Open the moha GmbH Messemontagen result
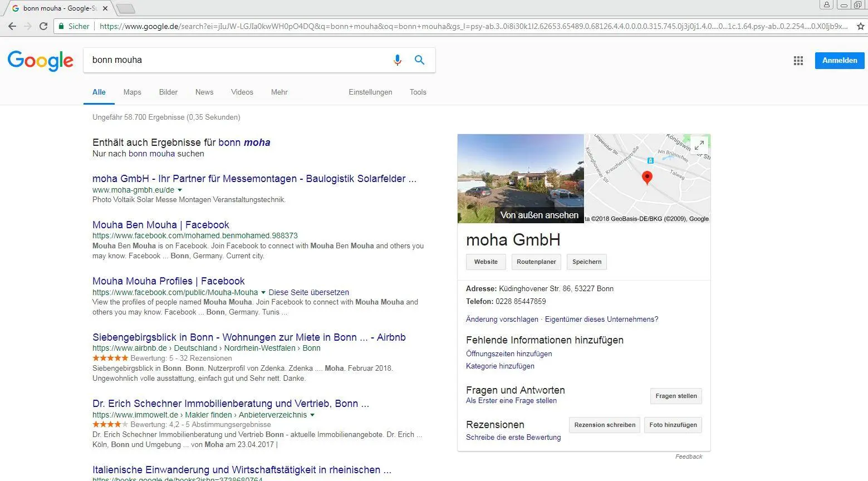The width and height of the screenshot is (868, 481). 254,179
